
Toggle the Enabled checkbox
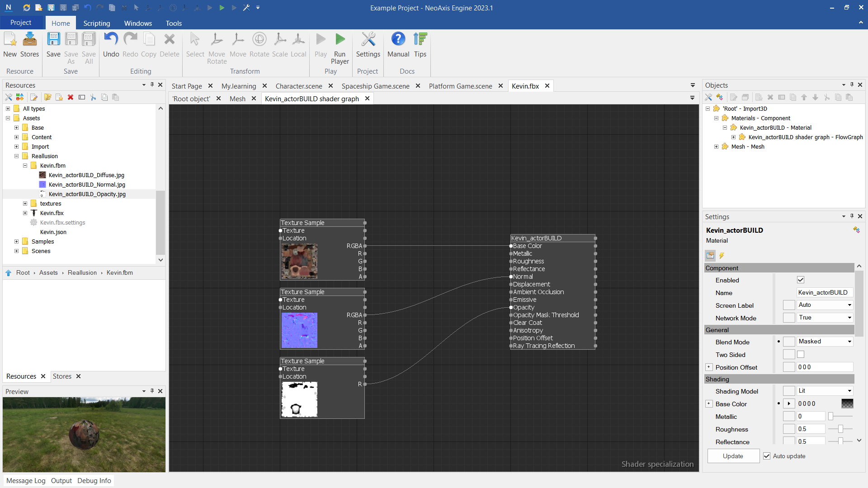[801, 280]
